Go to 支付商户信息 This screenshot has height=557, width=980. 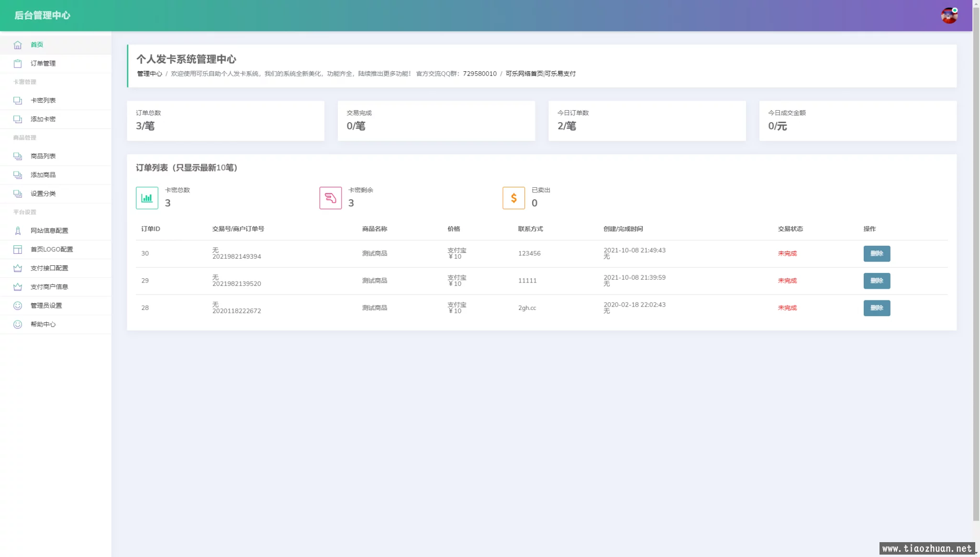pos(56,287)
